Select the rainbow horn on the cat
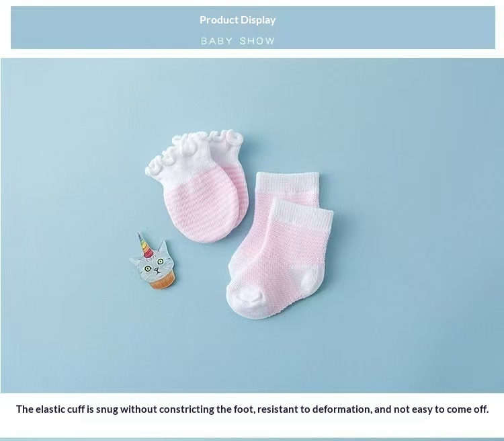This screenshot has height=441, width=504. [144, 246]
